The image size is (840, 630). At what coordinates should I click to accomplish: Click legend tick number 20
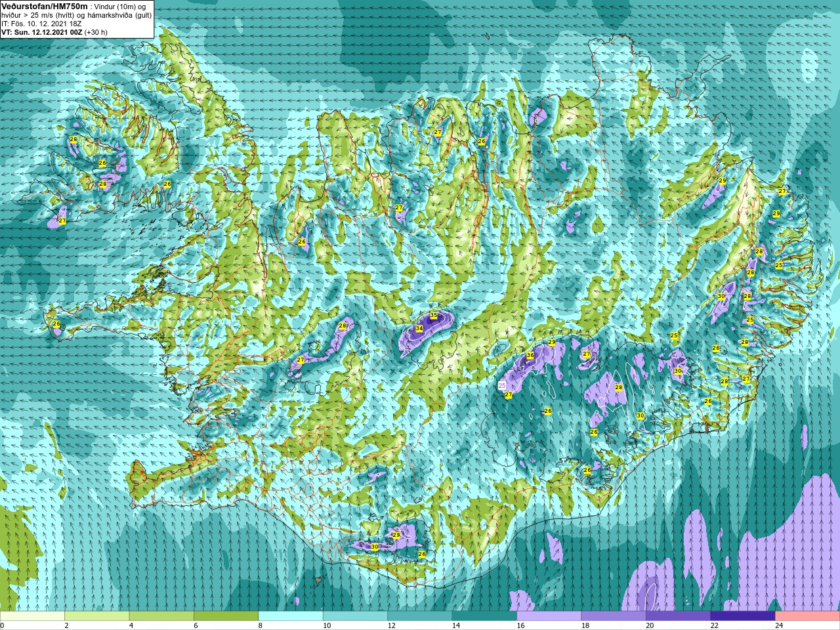pyautogui.click(x=650, y=625)
